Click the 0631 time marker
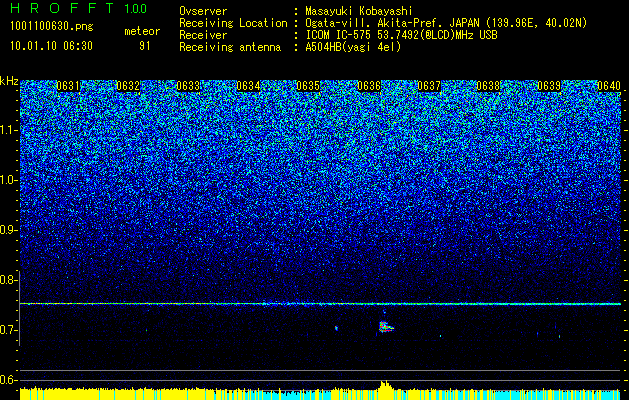 pos(68,86)
